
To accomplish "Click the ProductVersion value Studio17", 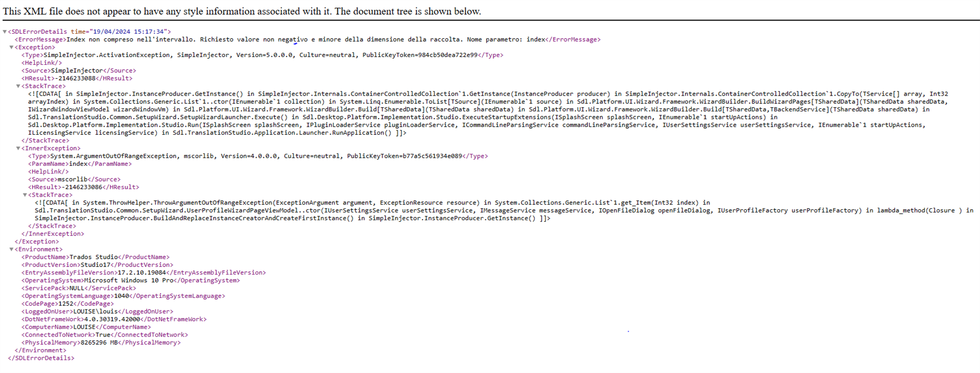I will click(x=95, y=265).
